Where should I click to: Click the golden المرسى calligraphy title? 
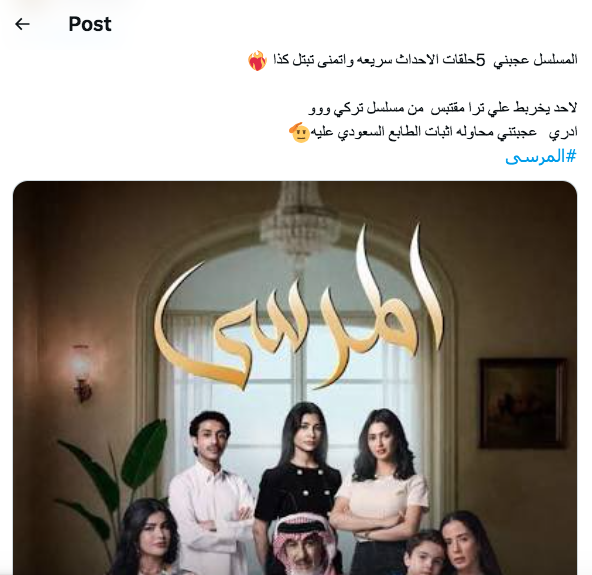[x=298, y=310]
